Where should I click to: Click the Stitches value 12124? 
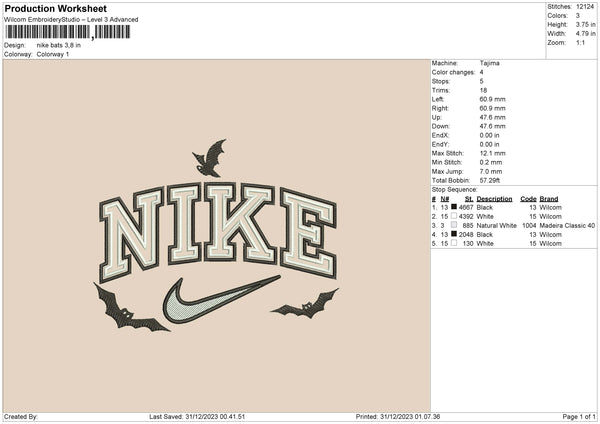[x=585, y=7]
